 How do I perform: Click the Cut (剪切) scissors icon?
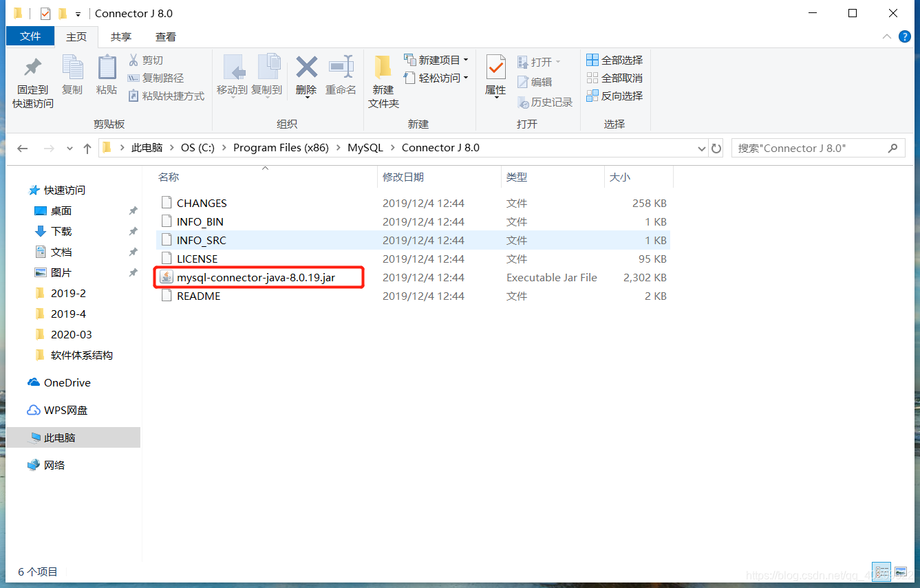[x=133, y=61]
